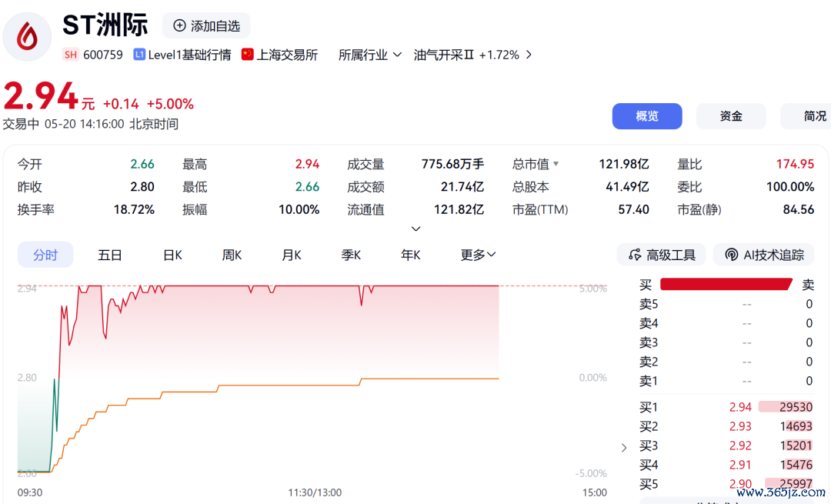Select the 月K chart tab
This screenshot has width=831, height=504.
(x=291, y=255)
